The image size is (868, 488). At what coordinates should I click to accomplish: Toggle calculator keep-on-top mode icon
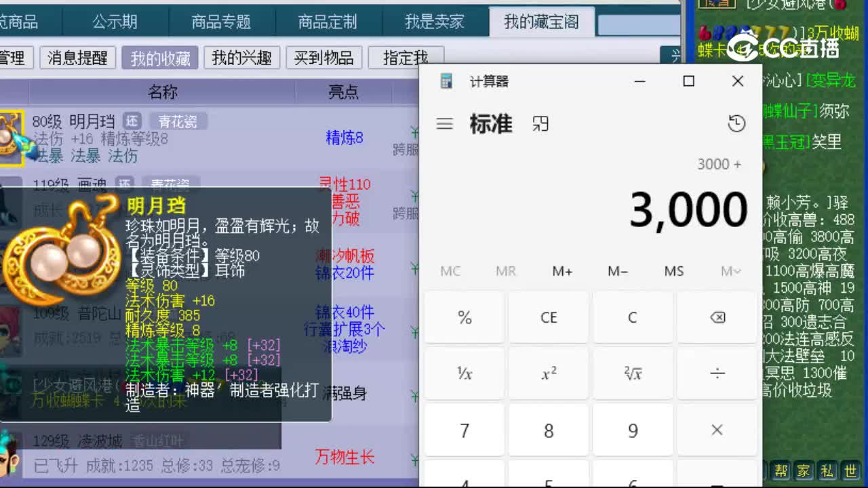click(x=540, y=124)
